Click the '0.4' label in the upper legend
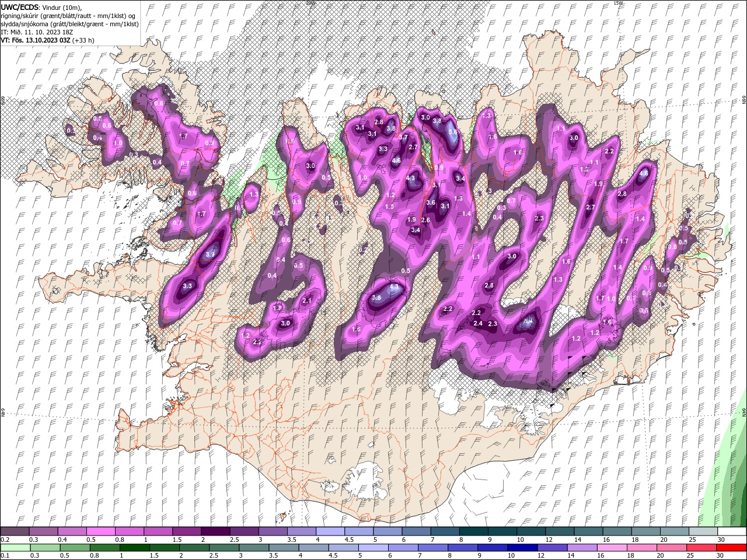 [62, 540]
